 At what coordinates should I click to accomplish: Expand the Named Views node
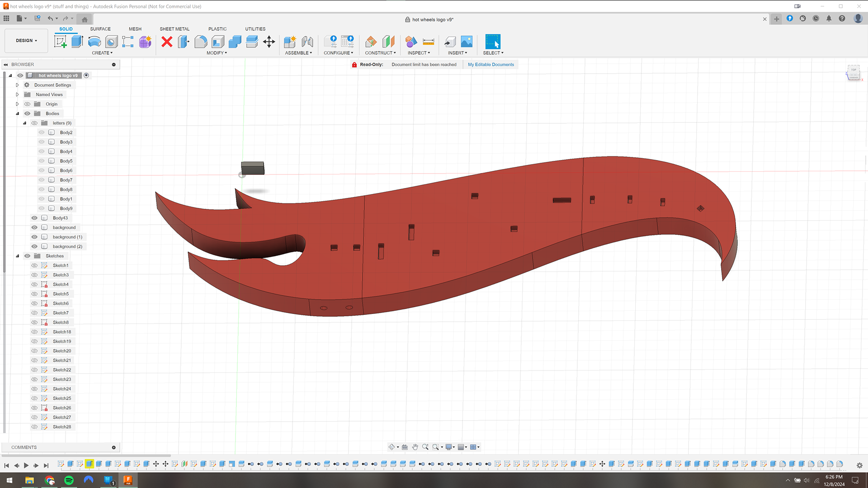(x=17, y=94)
